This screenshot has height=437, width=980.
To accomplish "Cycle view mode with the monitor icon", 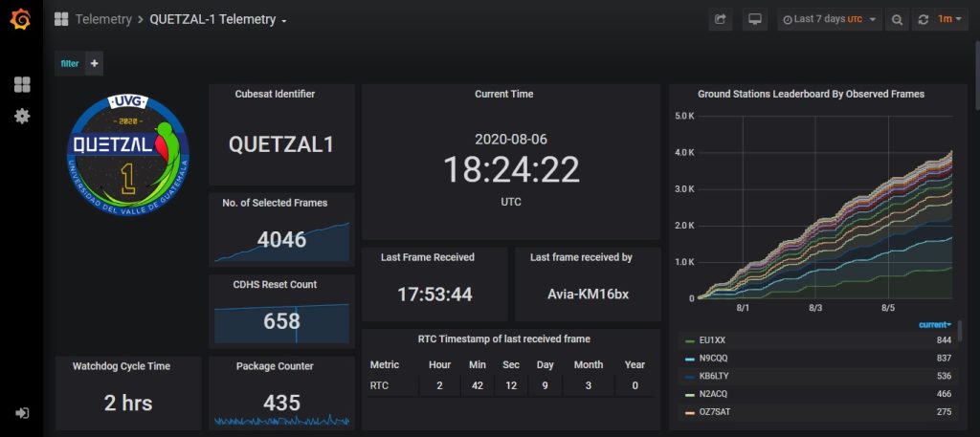I will 755,19.
